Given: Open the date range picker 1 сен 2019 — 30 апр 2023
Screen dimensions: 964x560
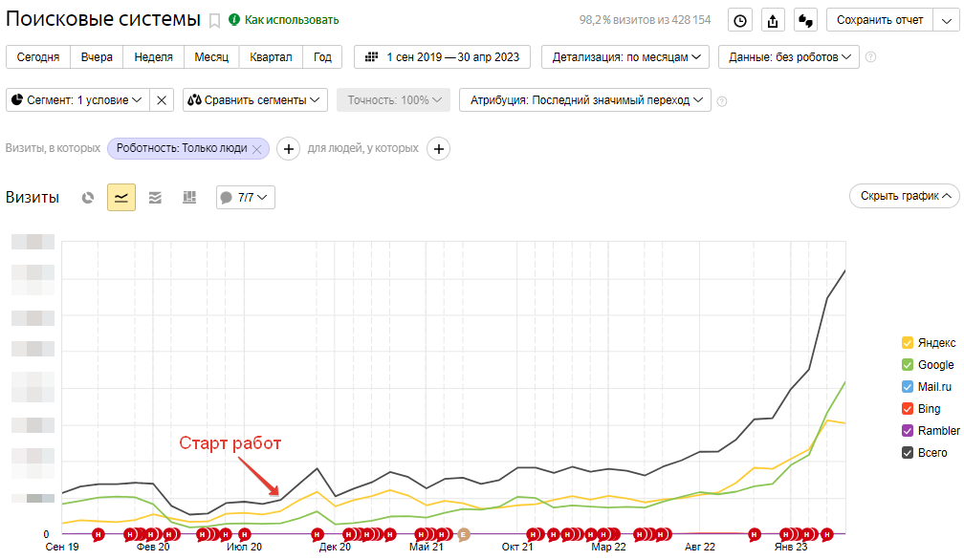Looking at the screenshot, I should (x=442, y=57).
